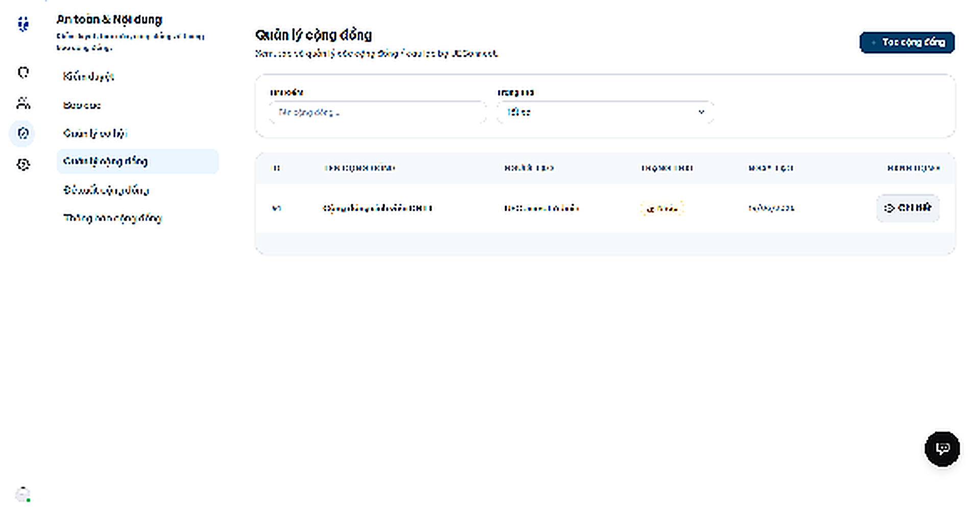Expand the Trạng thái status dropdown
Viewport: 980px width, 527px height.
605,112
